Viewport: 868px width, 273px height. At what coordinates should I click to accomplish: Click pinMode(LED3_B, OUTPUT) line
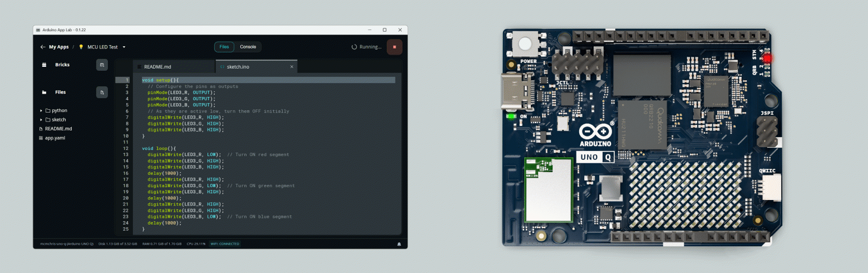[181, 105]
